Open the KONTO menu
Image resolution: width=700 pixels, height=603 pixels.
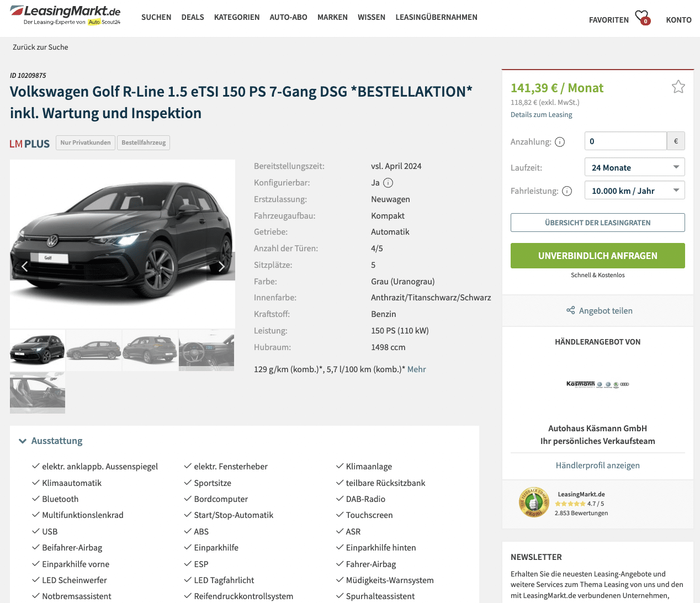(678, 20)
